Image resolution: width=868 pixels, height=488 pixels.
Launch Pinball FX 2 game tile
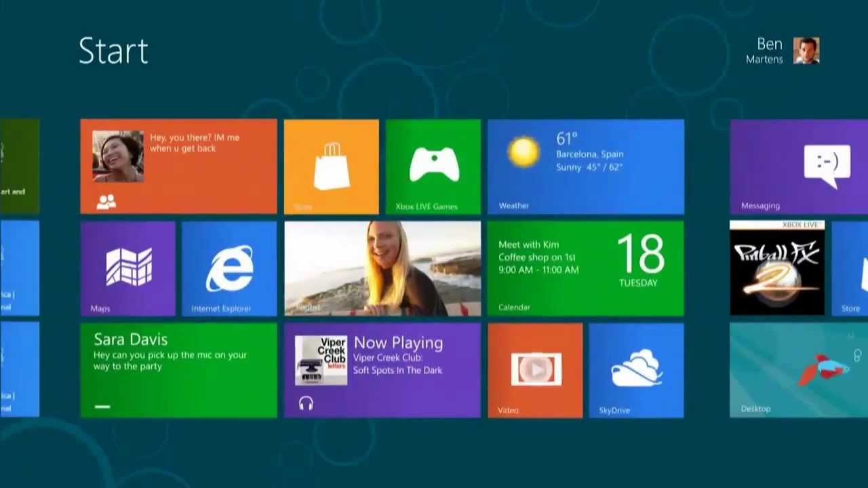click(x=777, y=268)
